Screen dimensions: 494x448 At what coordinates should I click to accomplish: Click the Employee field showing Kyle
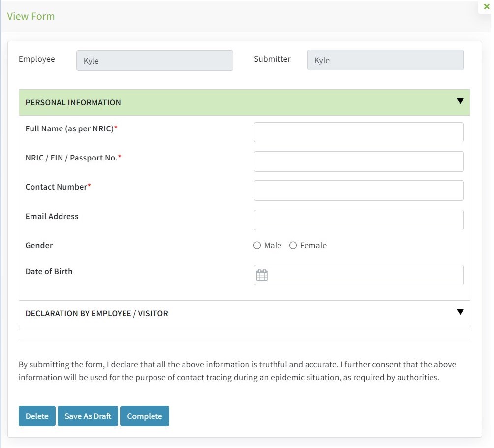[154, 61]
